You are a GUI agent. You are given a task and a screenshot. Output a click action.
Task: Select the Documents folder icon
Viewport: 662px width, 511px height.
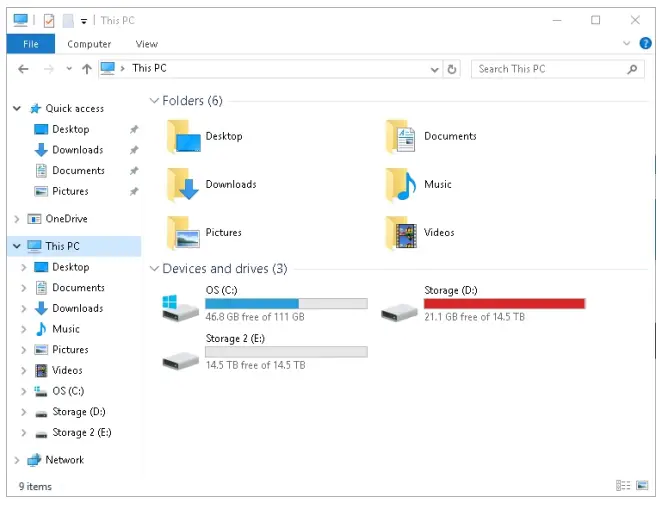[401, 136]
